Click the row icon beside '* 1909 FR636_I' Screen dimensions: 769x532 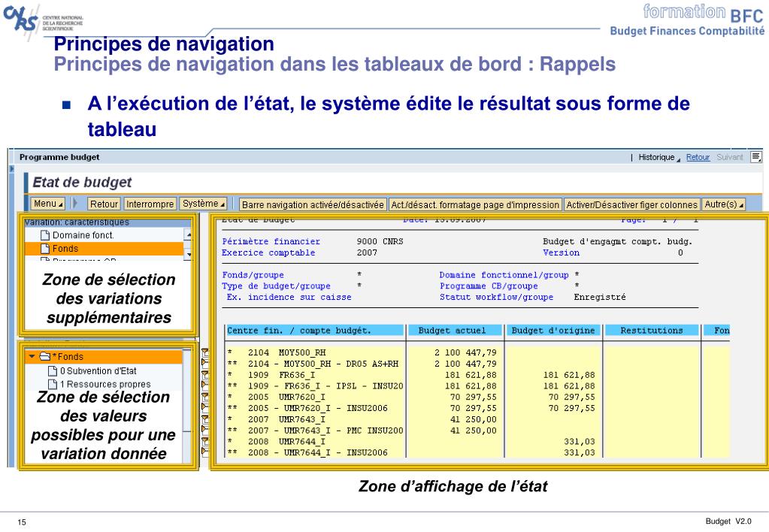point(205,375)
